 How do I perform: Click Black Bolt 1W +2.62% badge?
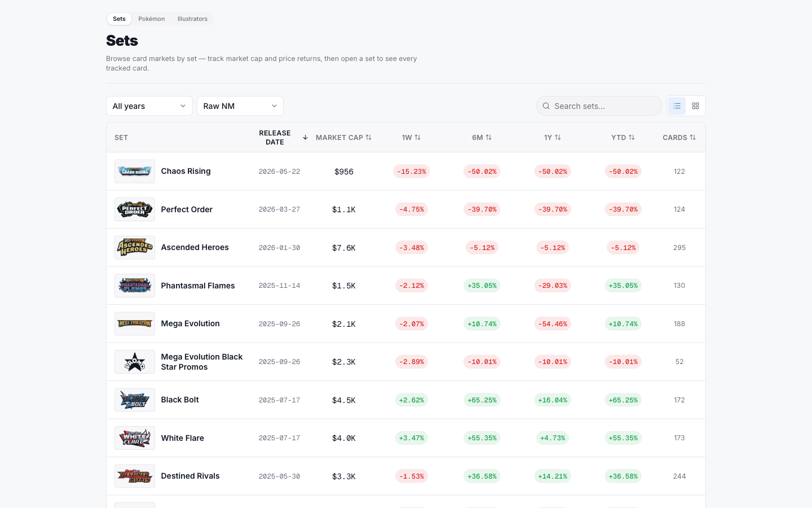(x=412, y=400)
